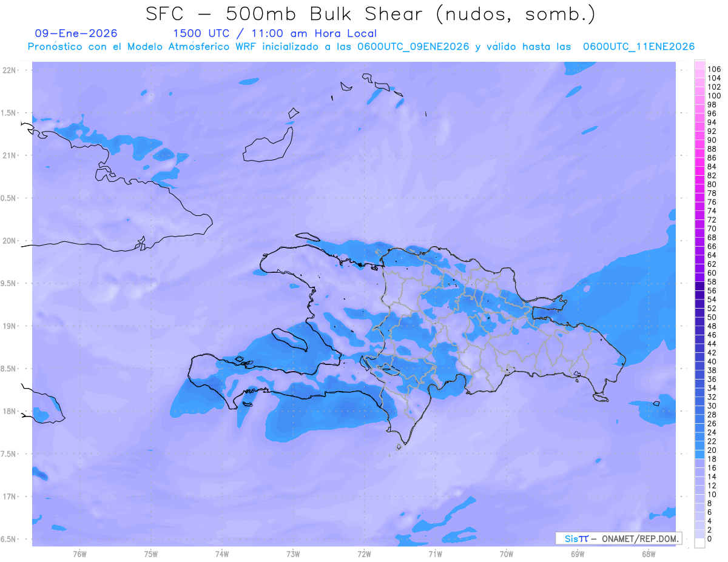This screenshot has width=728, height=562.
Task: Click the '50' value on the color scale
Action: coord(712,317)
